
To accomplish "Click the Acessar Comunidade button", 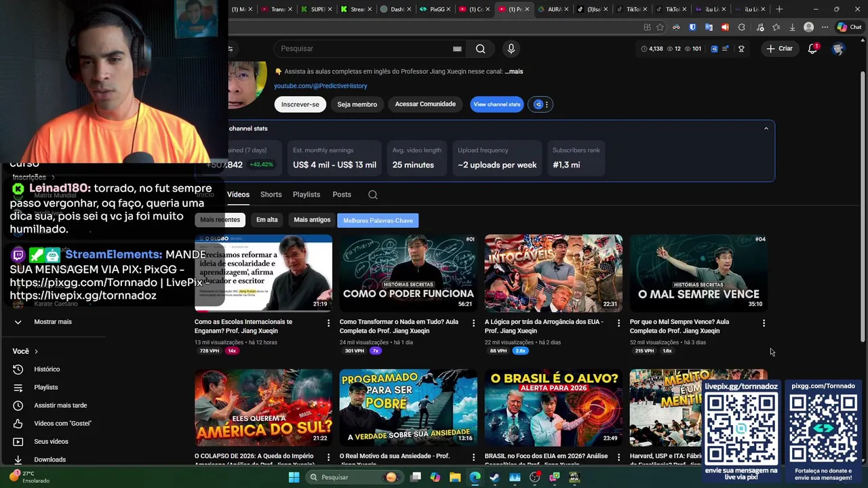I will pos(425,104).
